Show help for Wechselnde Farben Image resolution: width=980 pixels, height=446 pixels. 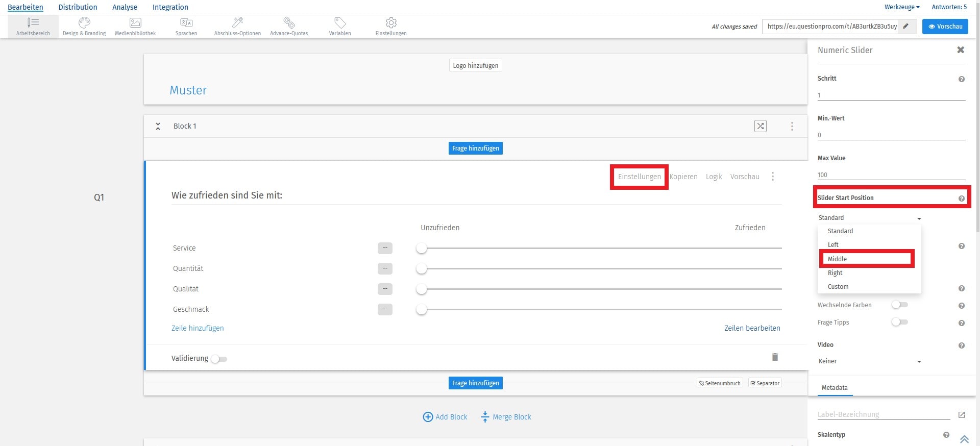pos(962,306)
